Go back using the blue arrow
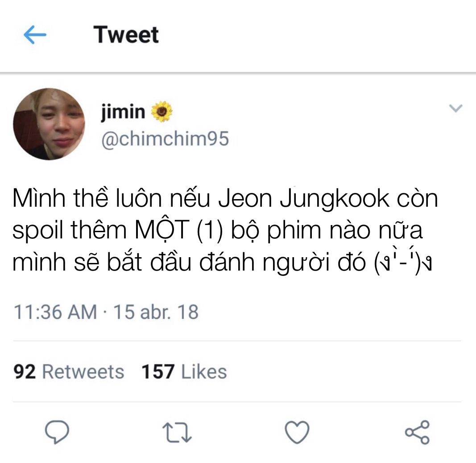Screen dimensions: 476x463 pos(35,35)
